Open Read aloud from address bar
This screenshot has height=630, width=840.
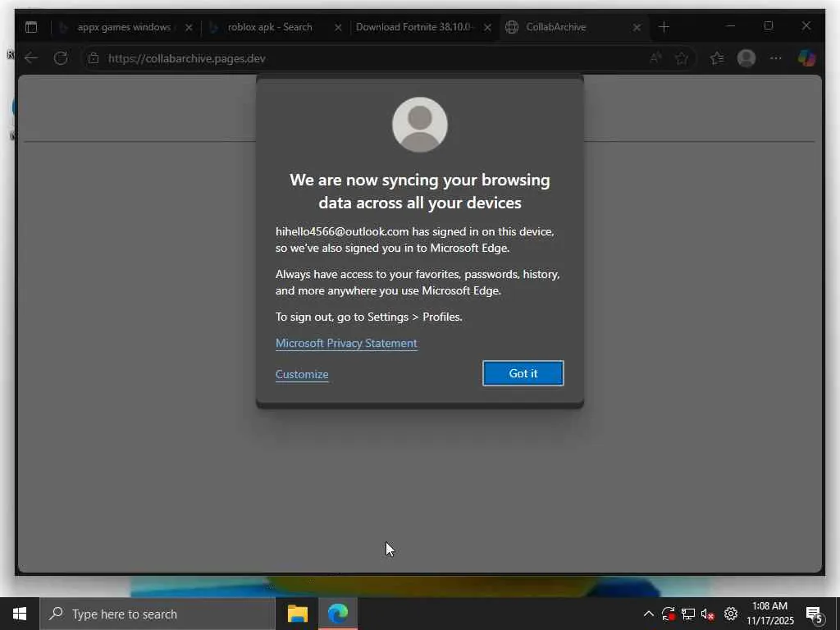[655, 58]
